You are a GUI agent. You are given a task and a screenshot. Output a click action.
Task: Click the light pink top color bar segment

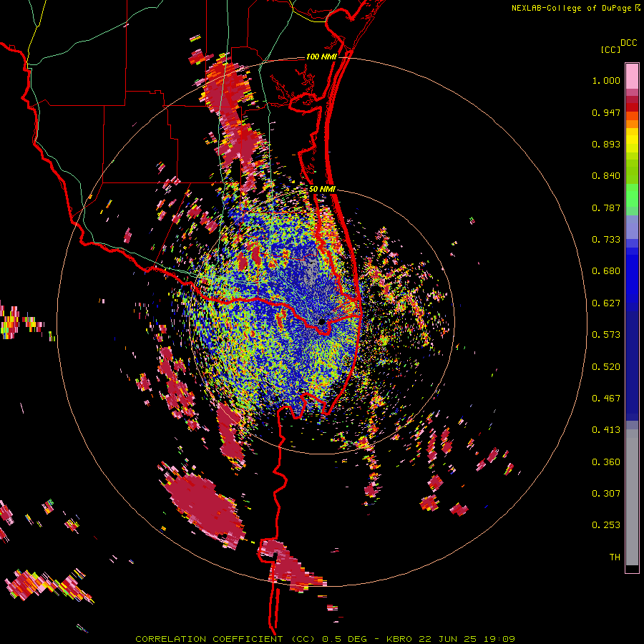coord(632,76)
